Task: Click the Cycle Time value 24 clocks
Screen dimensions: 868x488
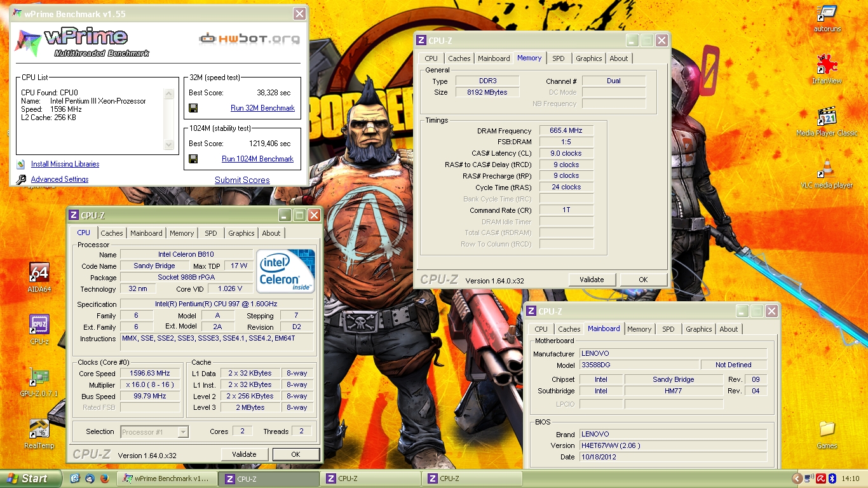Action: click(566, 187)
